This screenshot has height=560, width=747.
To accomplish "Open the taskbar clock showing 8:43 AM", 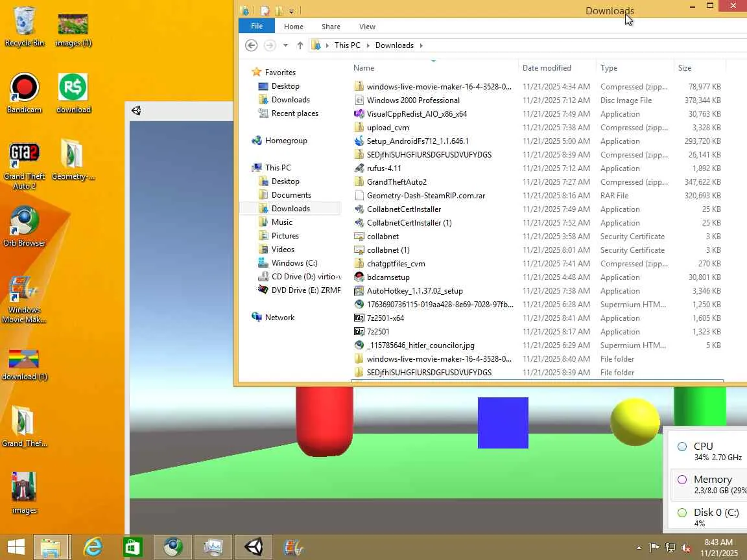I will (x=719, y=548).
